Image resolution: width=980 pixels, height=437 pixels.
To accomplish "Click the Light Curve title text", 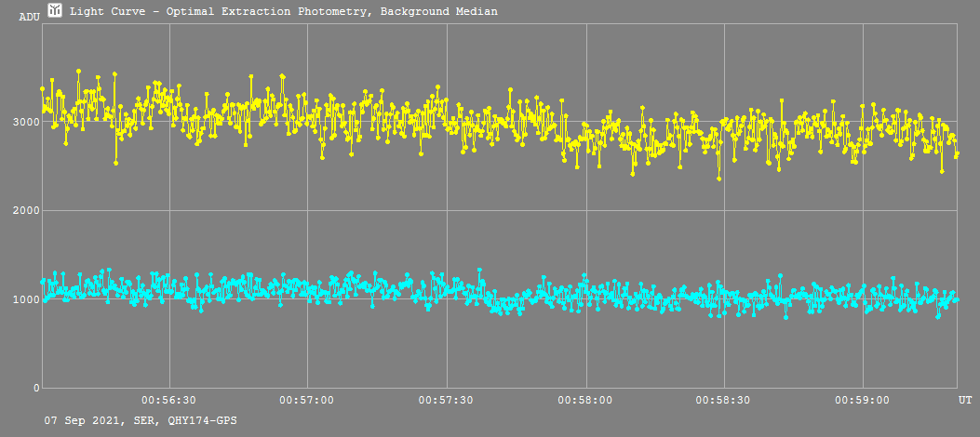I will (283, 12).
